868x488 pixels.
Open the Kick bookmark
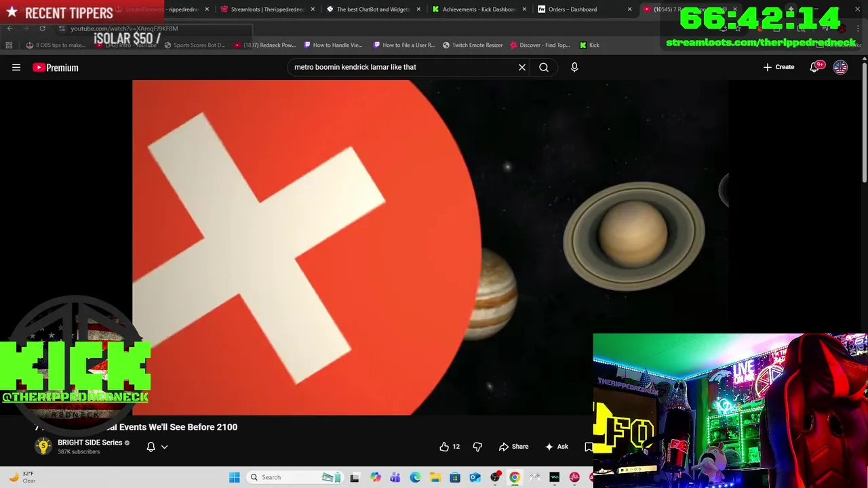(589, 45)
